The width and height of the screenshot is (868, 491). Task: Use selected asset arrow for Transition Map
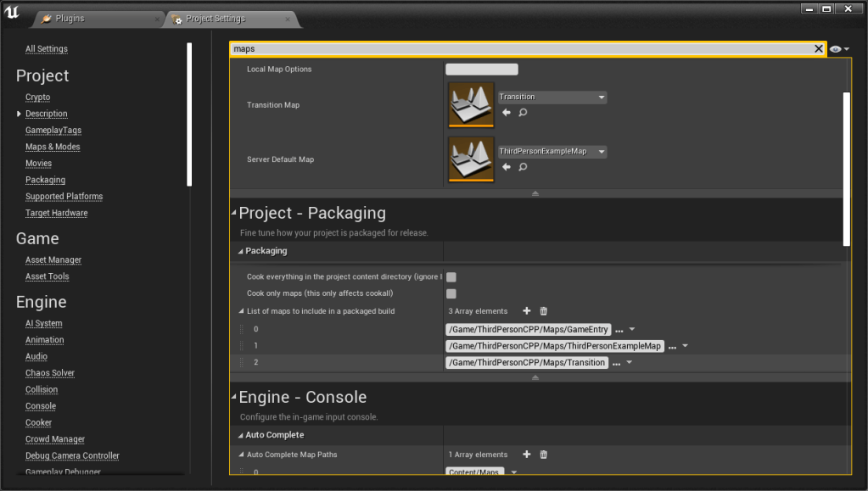tap(507, 112)
